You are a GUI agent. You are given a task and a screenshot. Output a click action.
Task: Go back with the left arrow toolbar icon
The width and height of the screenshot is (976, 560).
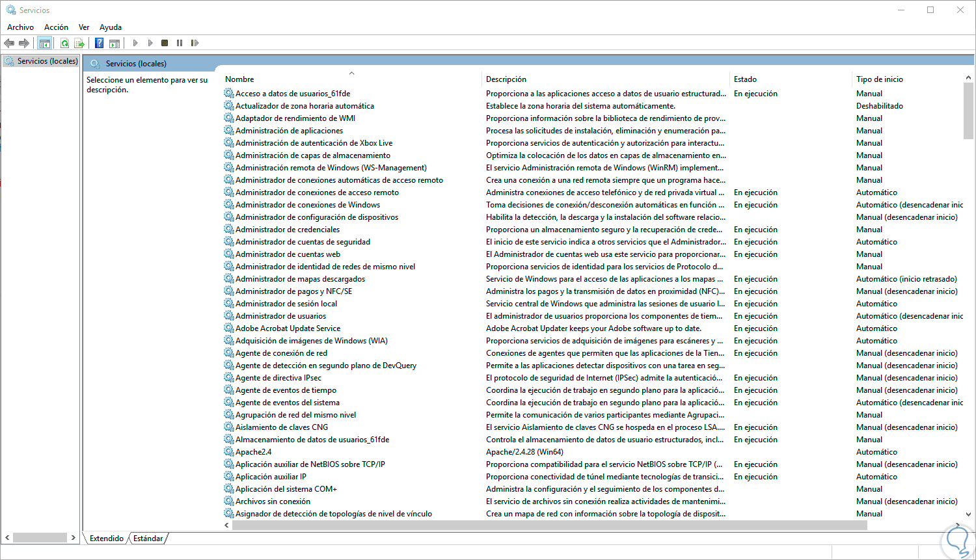coord(9,43)
